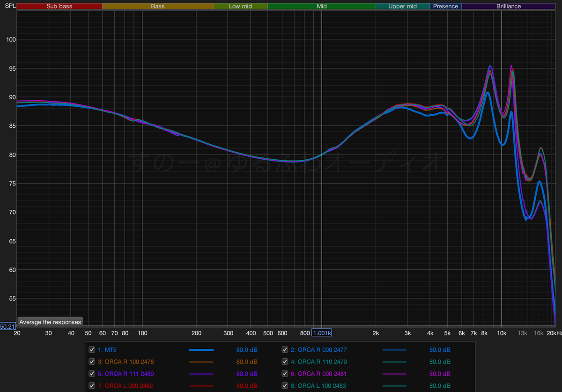Click the 80.0 dB value for ORCA L 000 2482

tap(247, 386)
